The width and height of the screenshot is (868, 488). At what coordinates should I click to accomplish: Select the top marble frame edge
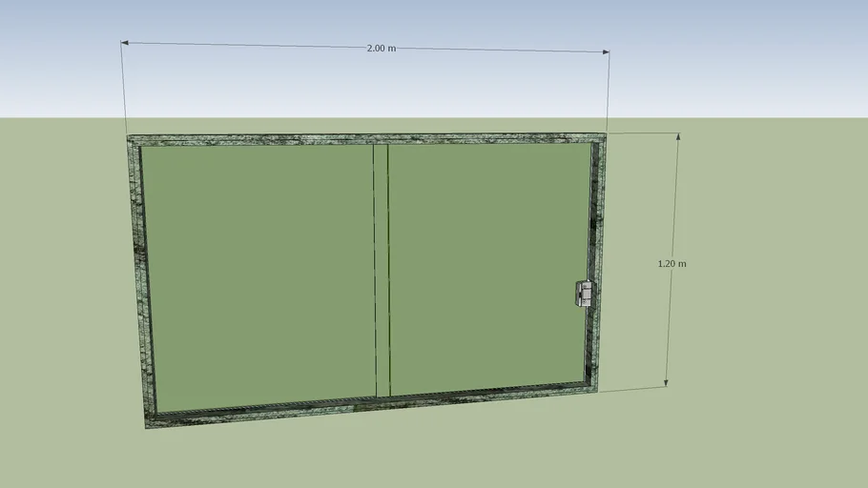(x=367, y=139)
